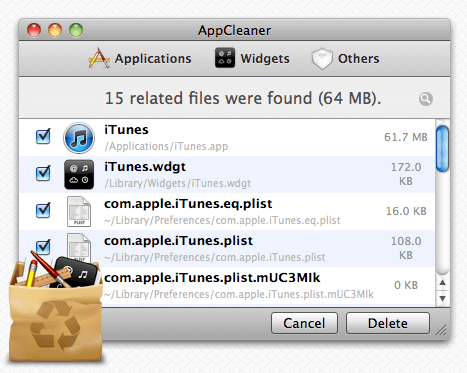Screen dimensions: 467x373
Task: Click the iTunes.wdgt widget icon
Action: pyautogui.click(x=79, y=174)
